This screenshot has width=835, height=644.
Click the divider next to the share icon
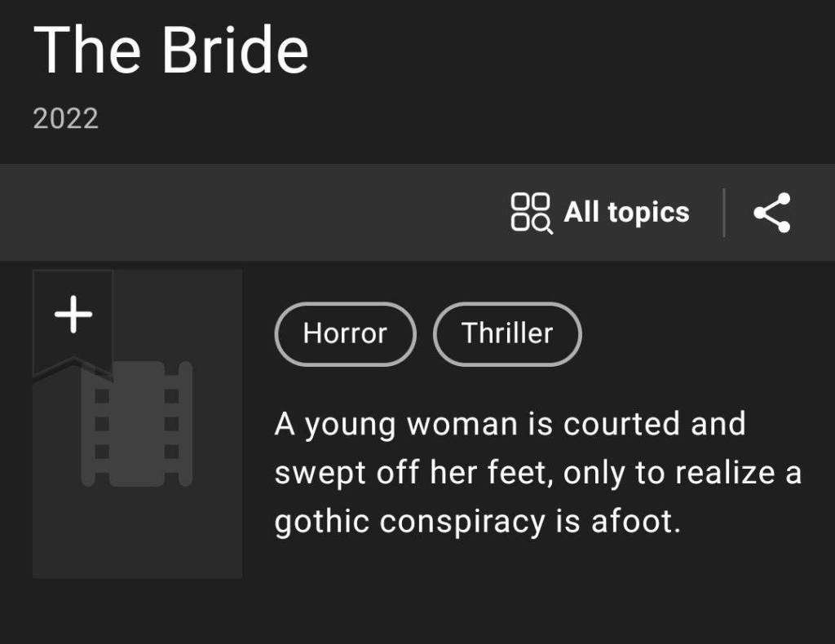727,212
